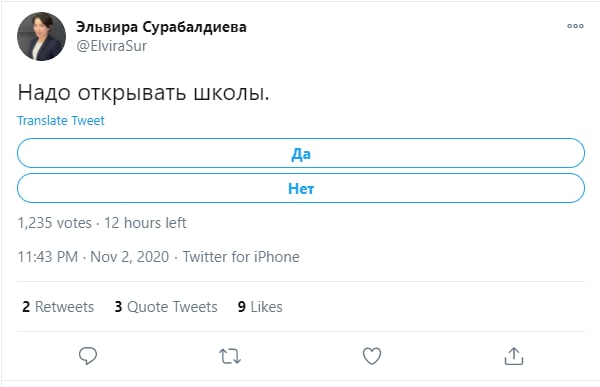600x387 pixels.
Task: Vote for the Нет poll option
Action: click(x=301, y=188)
